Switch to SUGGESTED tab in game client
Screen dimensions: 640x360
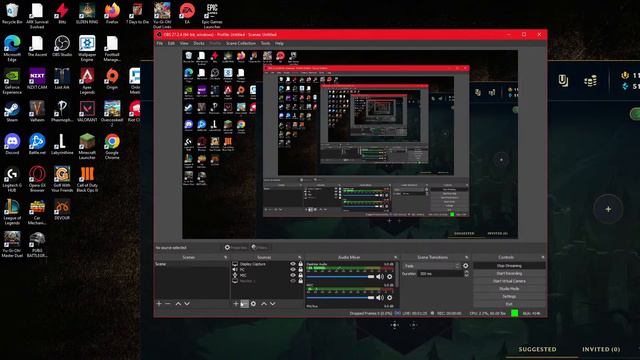tap(537, 349)
